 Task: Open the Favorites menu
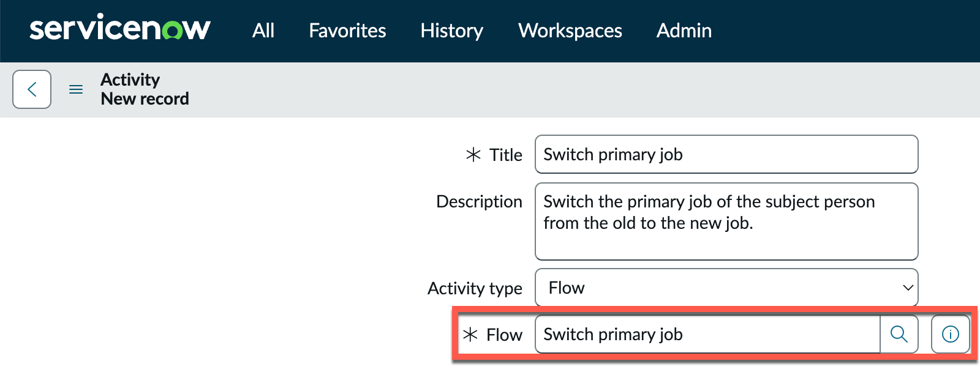(347, 31)
